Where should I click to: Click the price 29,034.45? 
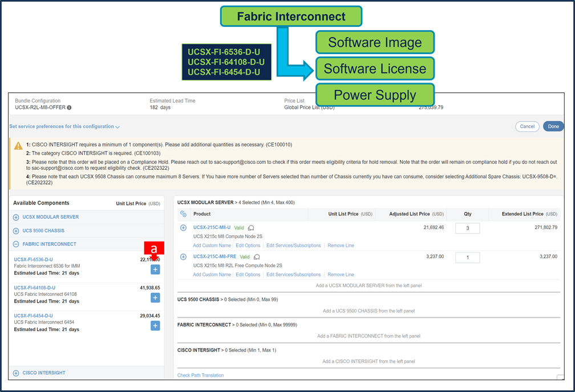click(150, 316)
